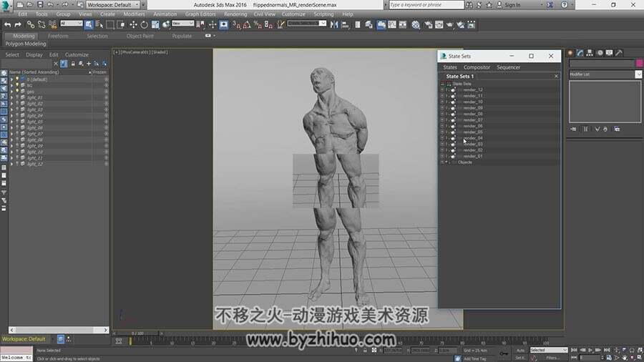The image size is (644, 362).
Task: Open Compositor menu in State Sets
Action: pos(477,67)
